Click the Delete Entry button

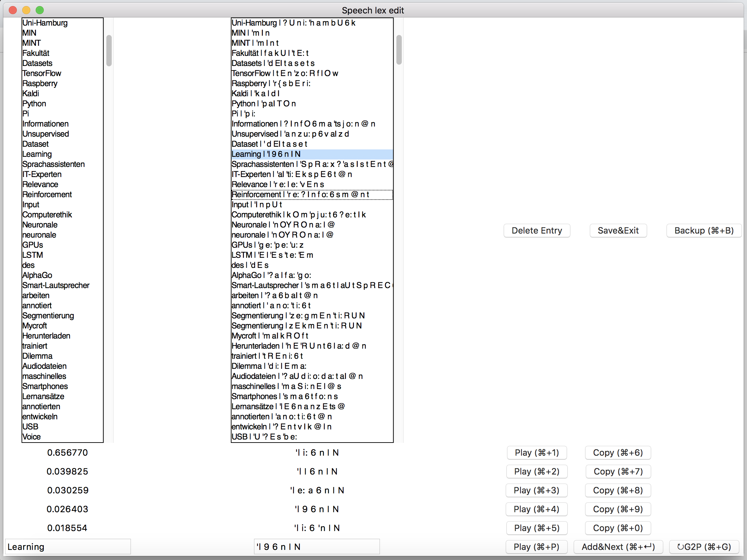(537, 231)
